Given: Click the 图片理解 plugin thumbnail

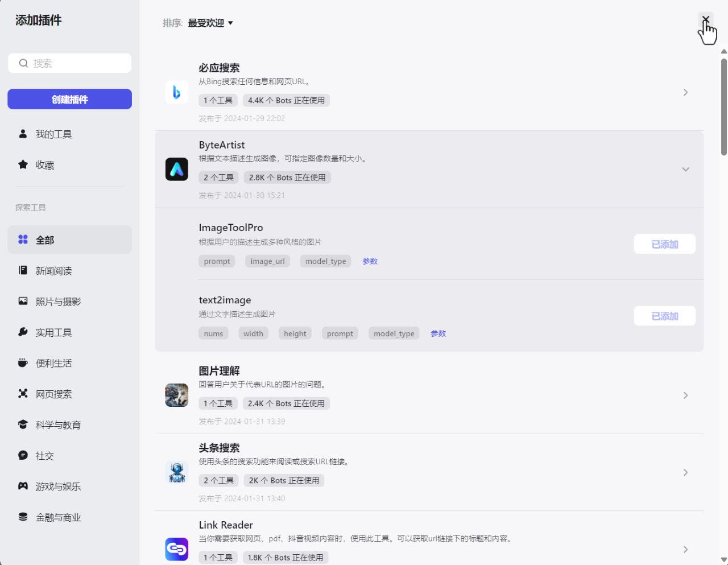Looking at the screenshot, I should coord(176,395).
